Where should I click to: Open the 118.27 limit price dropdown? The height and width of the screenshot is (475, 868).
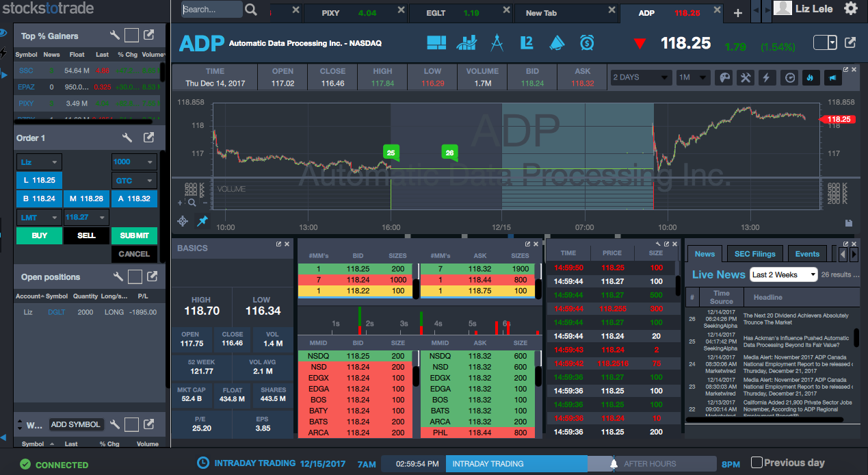pos(86,218)
